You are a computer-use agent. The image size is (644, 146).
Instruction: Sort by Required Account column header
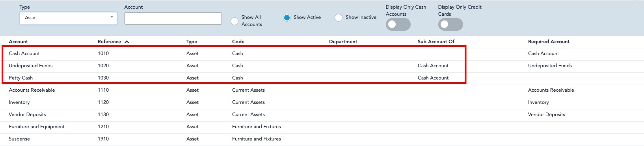549,42
